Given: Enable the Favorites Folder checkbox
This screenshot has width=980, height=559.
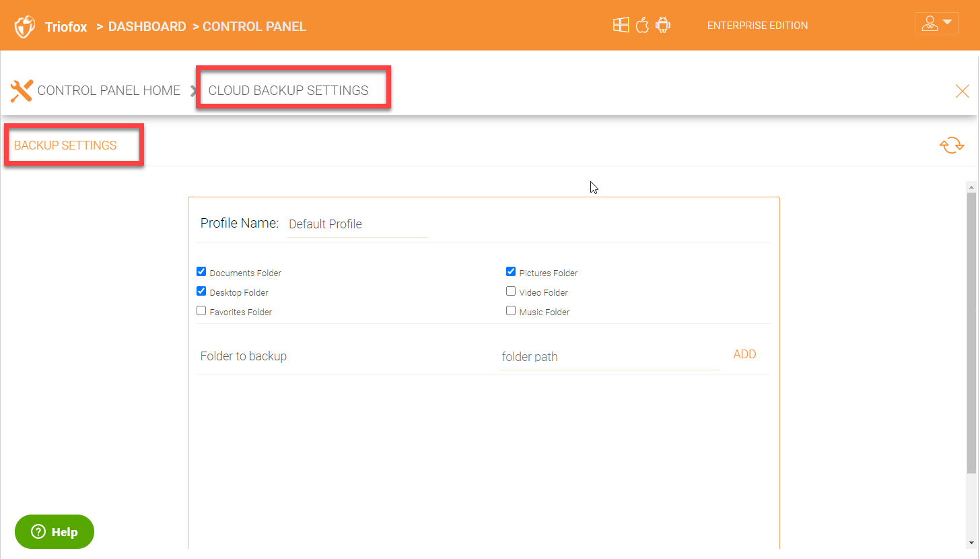Looking at the screenshot, I should coord(201,311).
